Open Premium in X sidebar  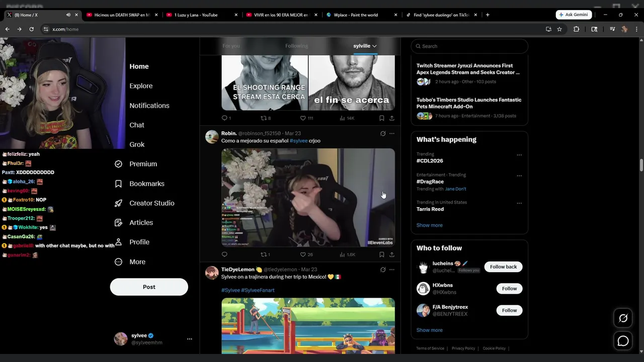[x=136, y=164]
